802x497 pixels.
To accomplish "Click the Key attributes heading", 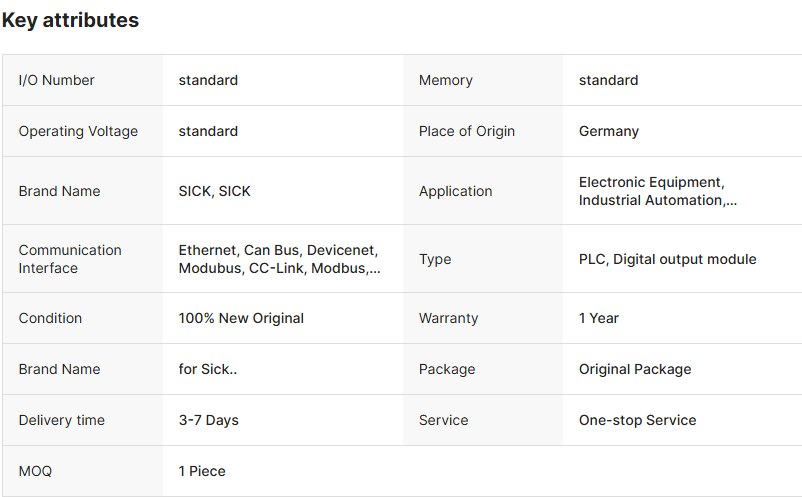I will coord(70,20).
